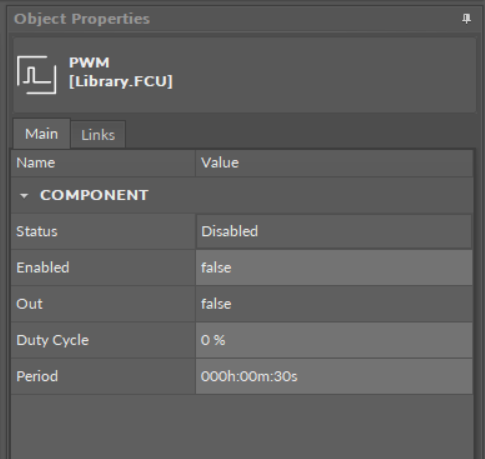
Task: Click the Status Disabled value field
Action: tap(334, 231)
